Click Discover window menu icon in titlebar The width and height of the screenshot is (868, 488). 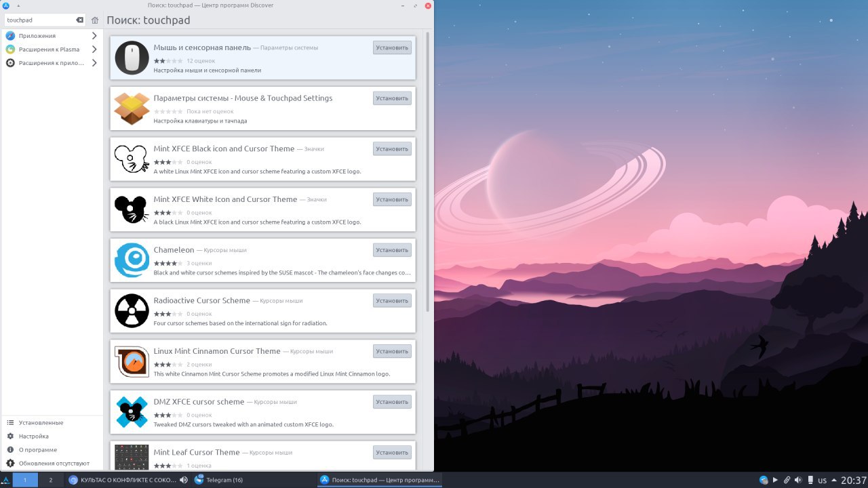point(6,5)
